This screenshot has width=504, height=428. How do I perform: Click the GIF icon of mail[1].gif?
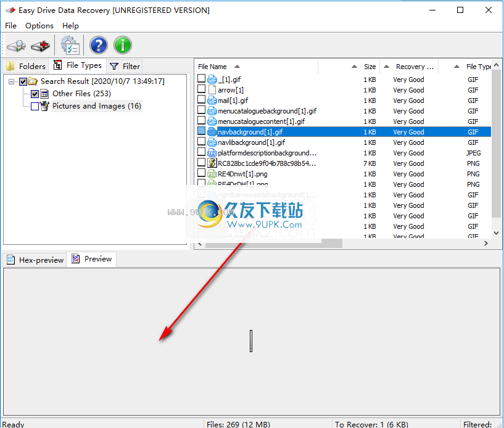pyautogui.click(x=212, y=101)
